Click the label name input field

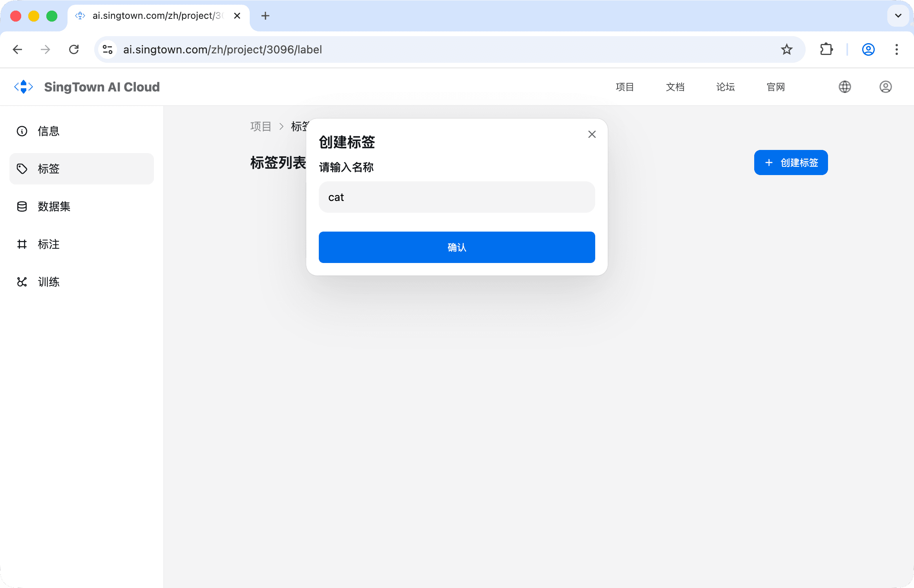click(x=457, y=197)
